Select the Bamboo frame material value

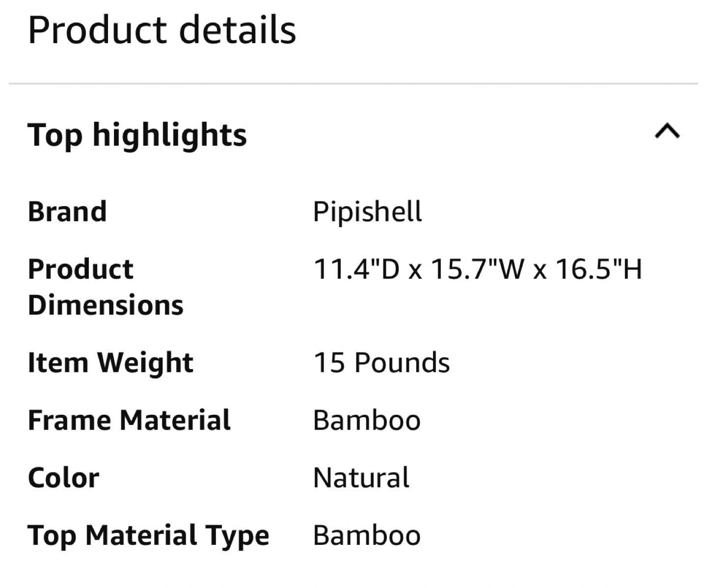[367, 421]
